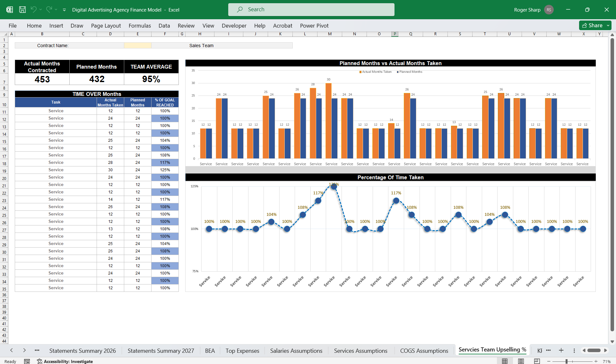Open the Undo dropdown arrow
Viewport: 616px width, 364px height.
click(x=40, y=10)
